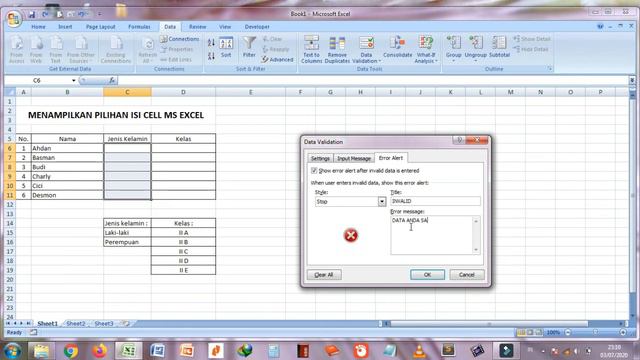Save workbook from Quick Access Toolbar
The image size is (640, 360).
click(31, 14)
